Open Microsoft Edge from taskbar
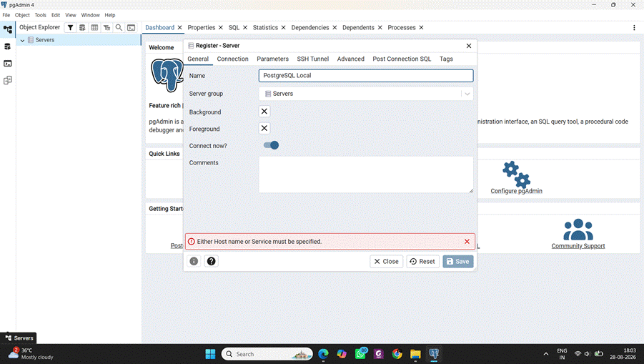 click(323, 354)
